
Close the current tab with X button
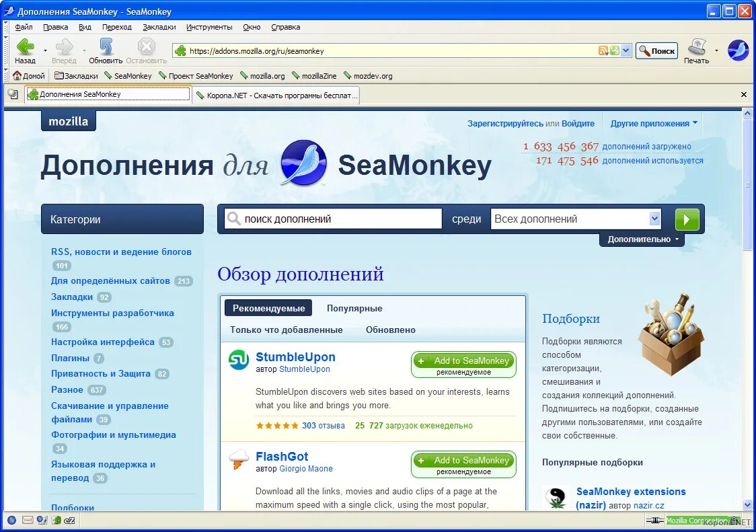(743, 95)
